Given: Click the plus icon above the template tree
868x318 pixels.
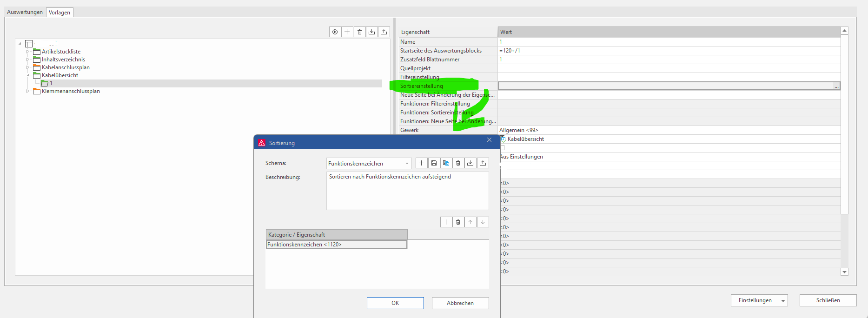Looking at the screenshot, I should coord(347,32).
